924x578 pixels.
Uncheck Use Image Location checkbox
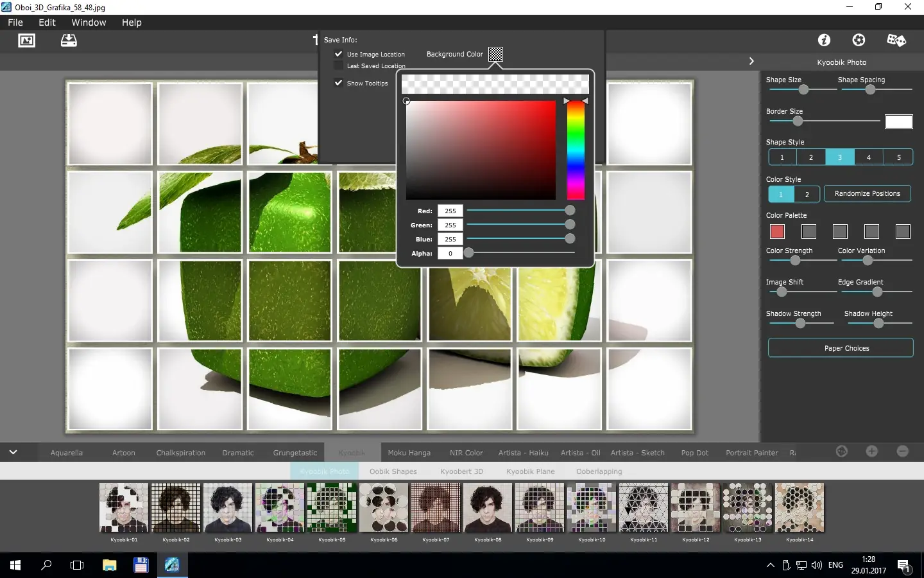(338, 54)
